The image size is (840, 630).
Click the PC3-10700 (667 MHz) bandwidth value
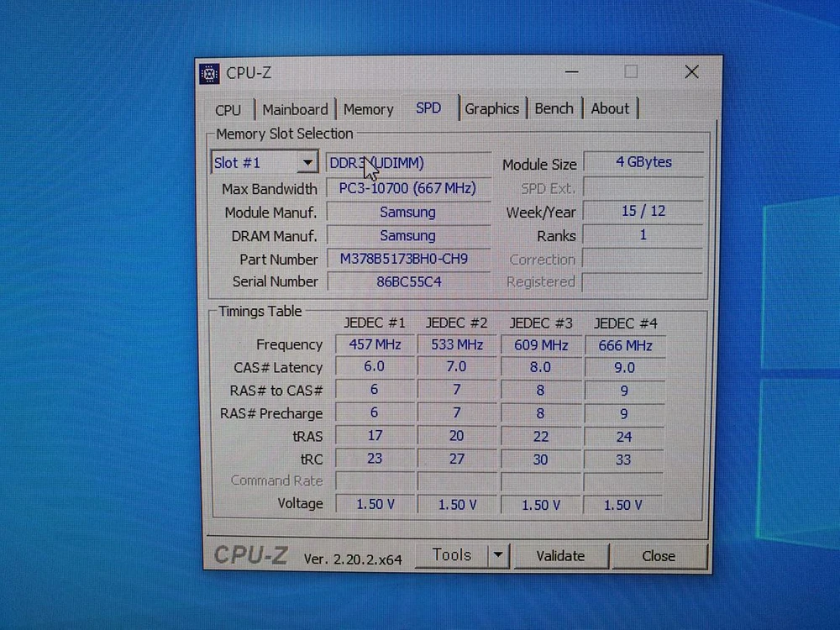click(x=408, y=188)
